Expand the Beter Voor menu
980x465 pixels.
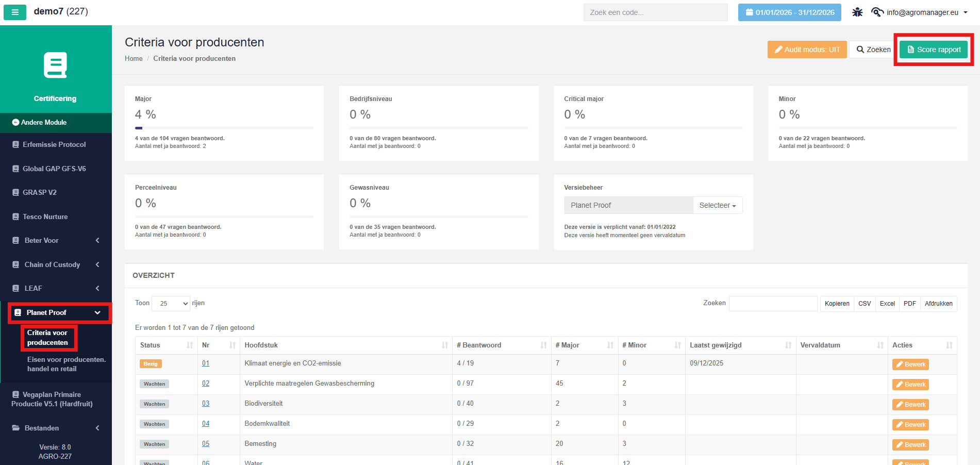tap(56, 241)
